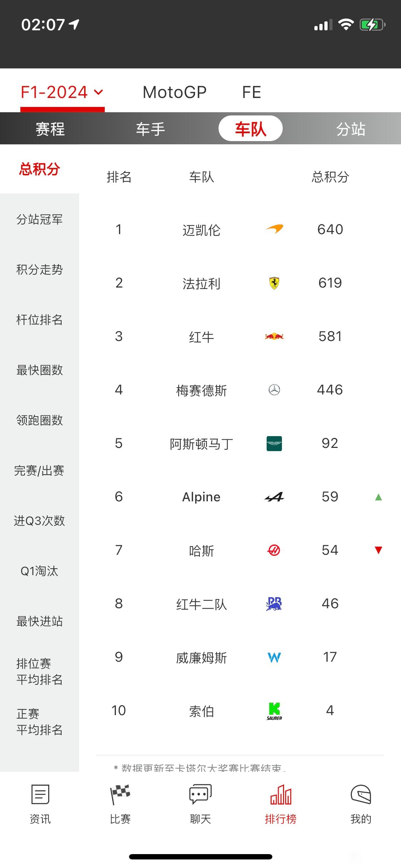Choose 分站冠军 in the sidebar
Viewport: 401px width, 868px height.
tap(40, 219)
